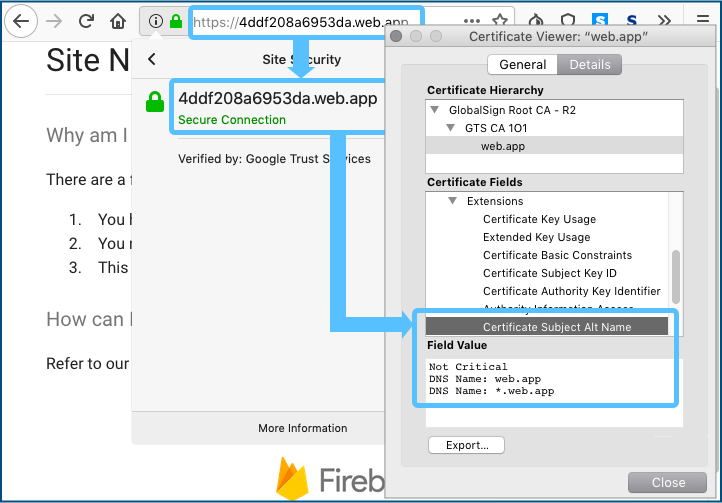Viewport: 722px width, 503px height.
Task: Collapse the GlobalSign Root CA - R2 node
Action: [x=434, y=110]
